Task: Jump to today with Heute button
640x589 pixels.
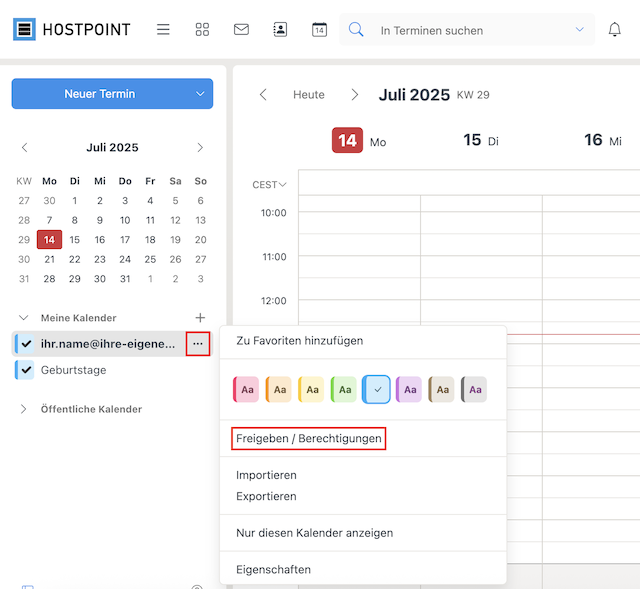Action: (309, 95)
